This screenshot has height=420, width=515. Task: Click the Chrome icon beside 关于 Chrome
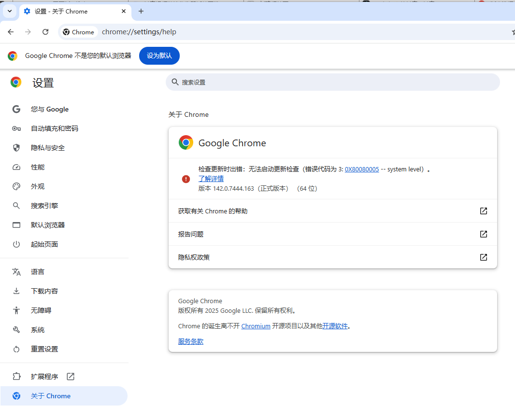pyautogui.click(x=16, y=396)
